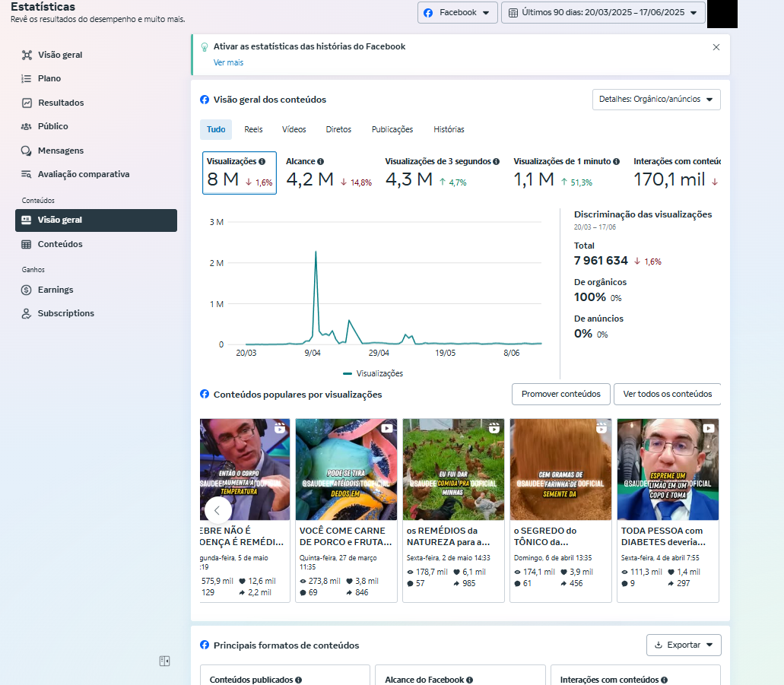Click Ver todos os conteúdos button
This screenshot has width=784, height=685.
pyautogui.click(x=668, y=394)
